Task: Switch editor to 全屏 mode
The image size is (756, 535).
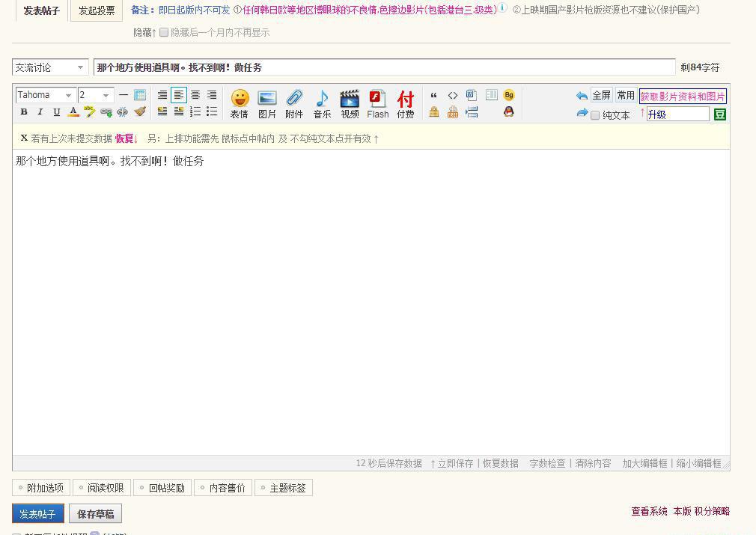Action: pyautogui.click(x=602, y=96)
